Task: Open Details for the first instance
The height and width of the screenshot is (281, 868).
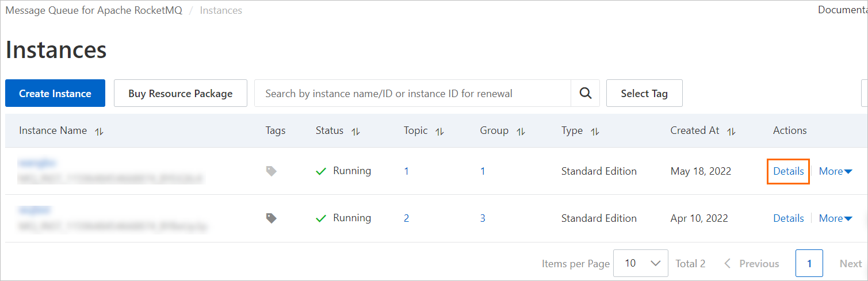Action: 788,171
